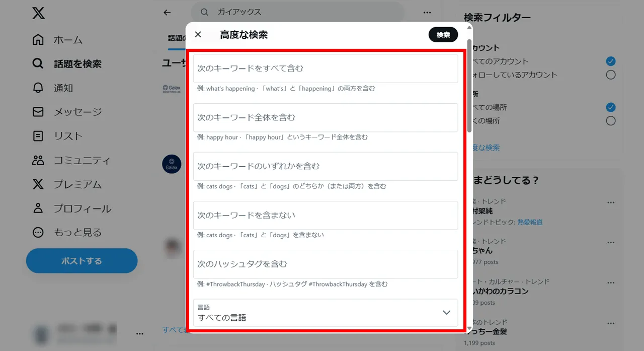The width and height of the screenshot is (644, 351).
Task: Click the 次のハッシュタグを含む input field
Action: click(325, 264)
